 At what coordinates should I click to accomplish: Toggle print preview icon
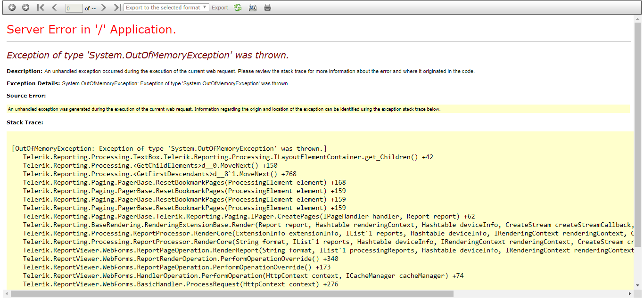tap(253, 8)
